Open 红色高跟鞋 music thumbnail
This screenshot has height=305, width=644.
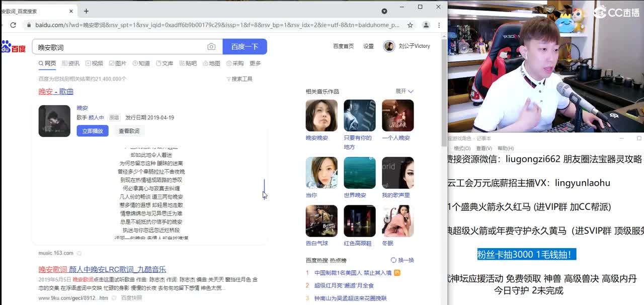[360, 221]
